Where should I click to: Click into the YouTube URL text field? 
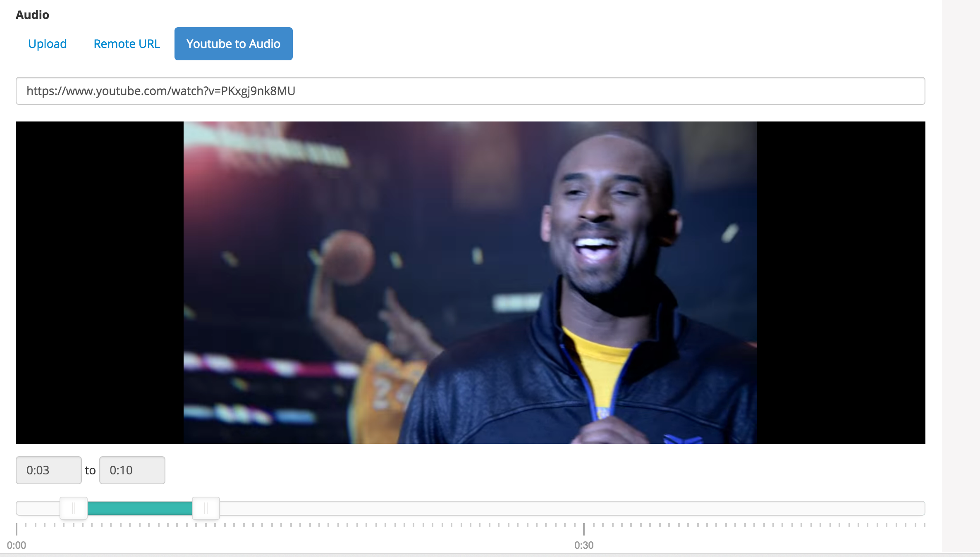click(470, 91)
